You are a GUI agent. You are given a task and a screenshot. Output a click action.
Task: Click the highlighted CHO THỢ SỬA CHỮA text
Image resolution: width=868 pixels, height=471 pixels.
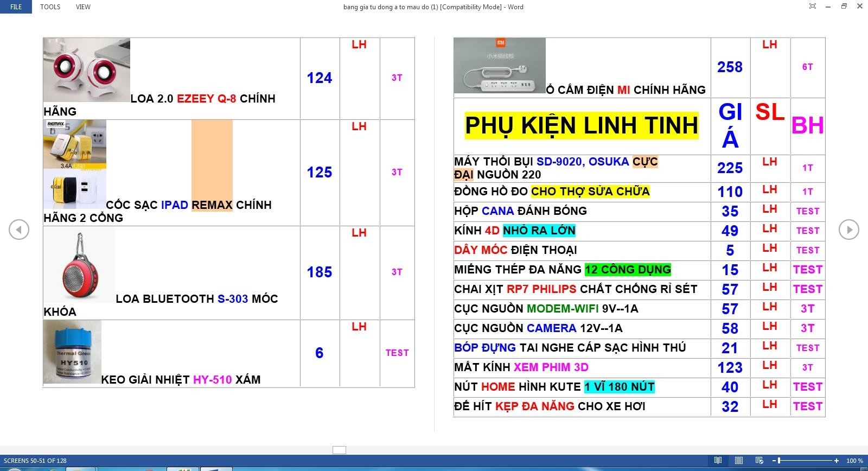590,192
